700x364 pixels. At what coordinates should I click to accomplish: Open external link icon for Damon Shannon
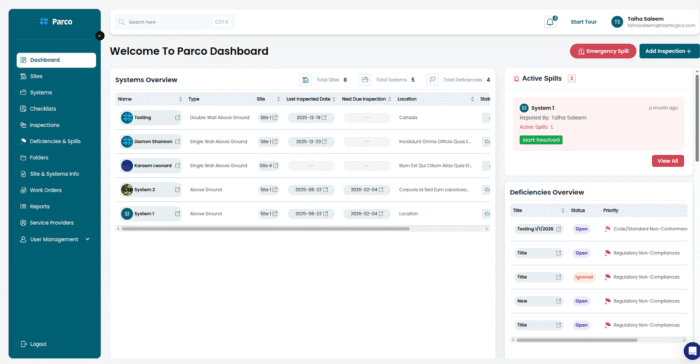coord(177,142)
